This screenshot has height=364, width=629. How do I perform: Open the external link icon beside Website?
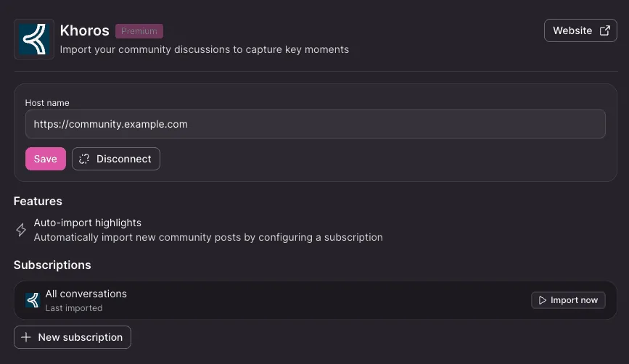[604, 31]
